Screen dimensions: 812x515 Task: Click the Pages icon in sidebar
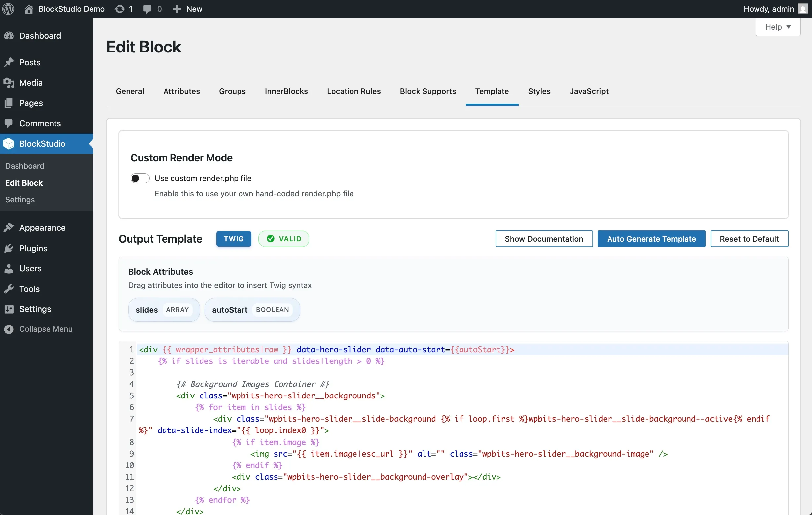(x=9, y=103)
